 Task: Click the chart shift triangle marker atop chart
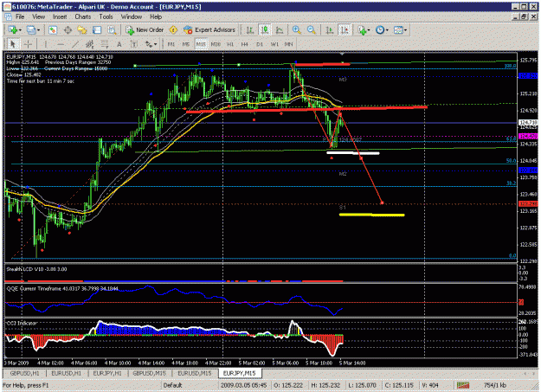coord(342,55)
